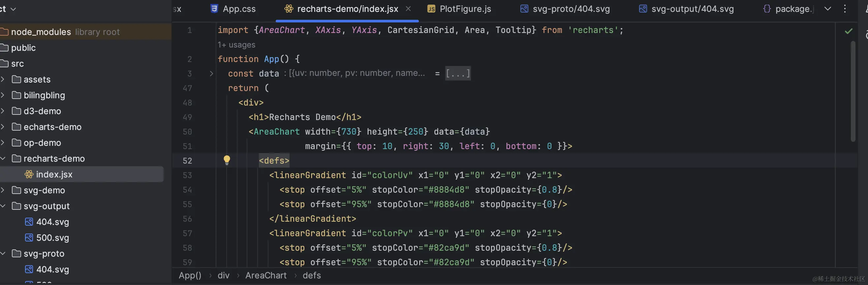Click the div breadcrumb
This screenshot has width=868, height=285.
coord(223,275)
